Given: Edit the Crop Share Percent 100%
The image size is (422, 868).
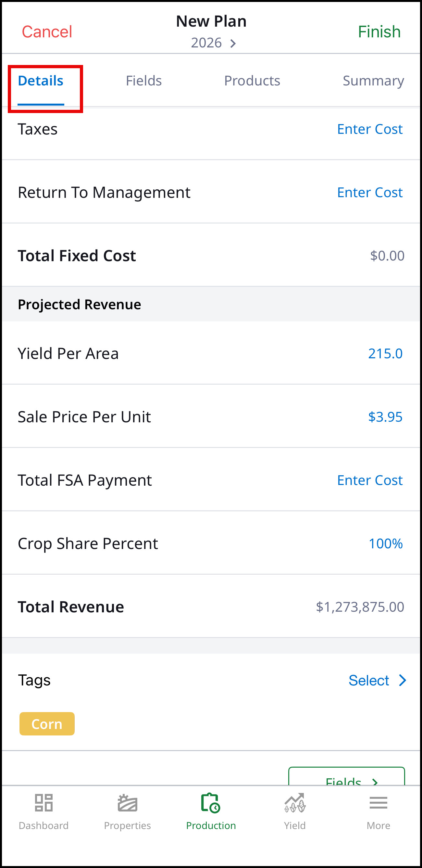Looking at the screenshot, I should (386, 543).
